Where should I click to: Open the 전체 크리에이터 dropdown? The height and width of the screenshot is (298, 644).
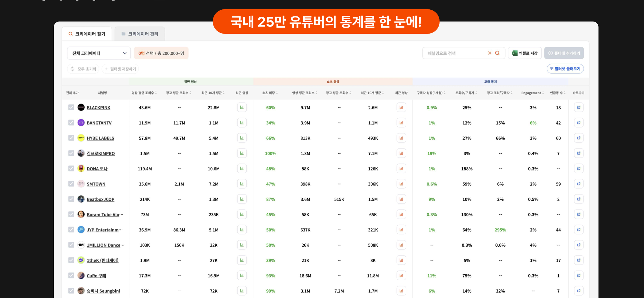(x=99, y=53)
